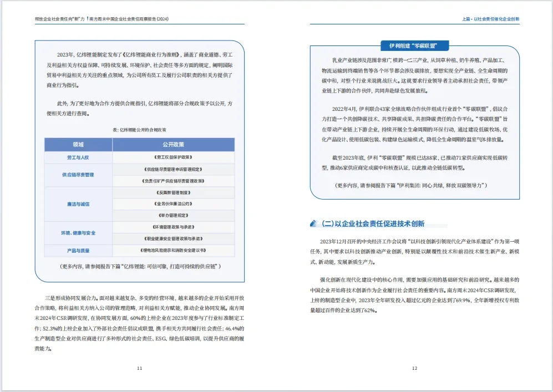The height and width of the screenshot is (392, 553).
Task: Click the figure "69.9%" in the last paragraph
Action: point(463,301)
